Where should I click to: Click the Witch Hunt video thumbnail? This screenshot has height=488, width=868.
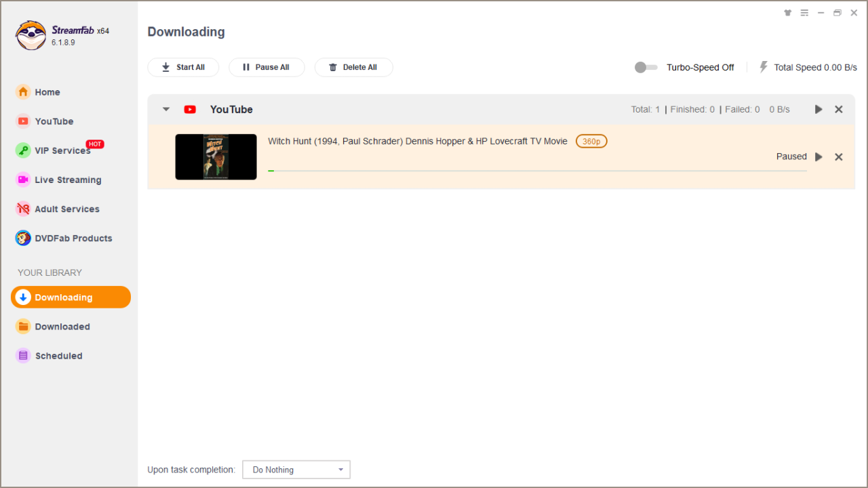click(x=216, y=157)
